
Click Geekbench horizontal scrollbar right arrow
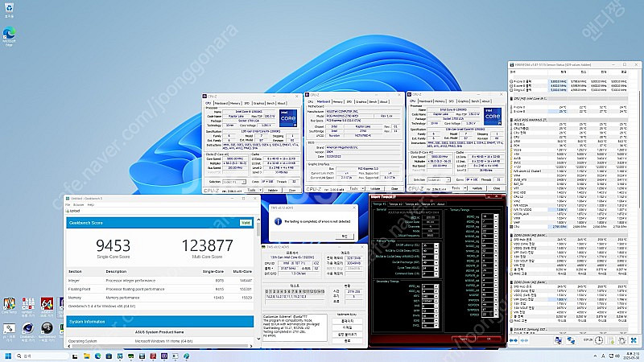(x=251, y=346)
